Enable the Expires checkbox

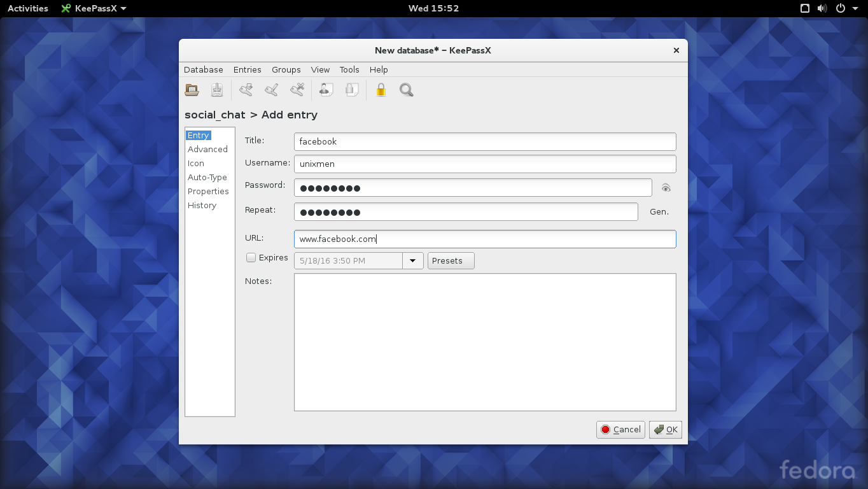(251, 258)
